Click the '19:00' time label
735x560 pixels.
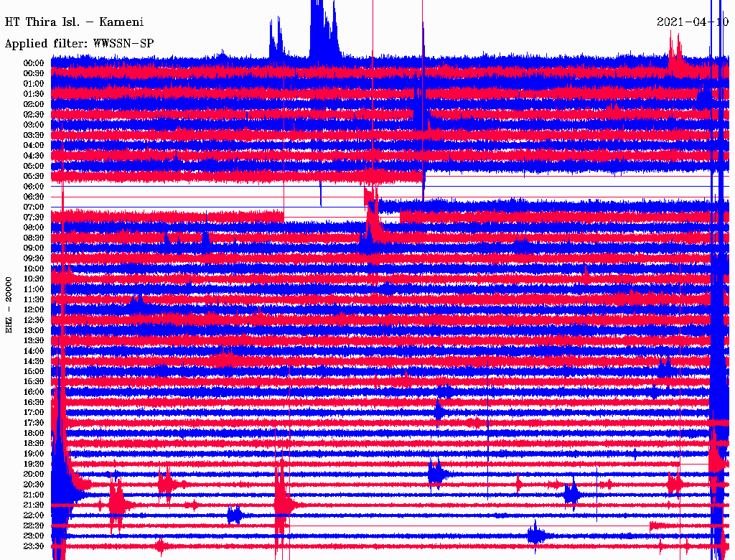(34, 454)
